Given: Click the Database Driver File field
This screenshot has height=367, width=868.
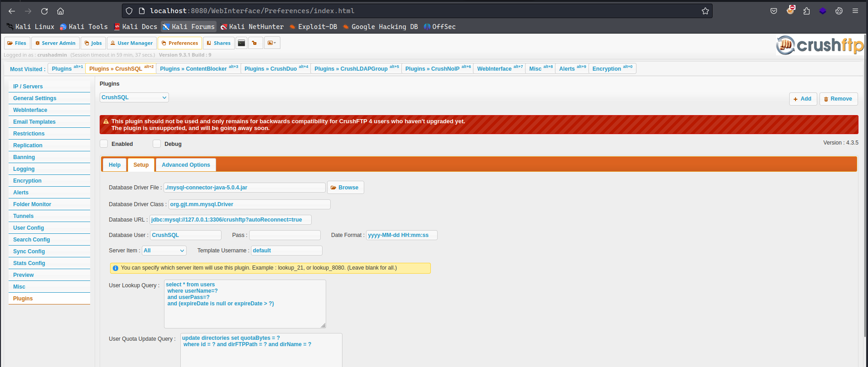Looking at the screenshot, I should click(244, 188).
